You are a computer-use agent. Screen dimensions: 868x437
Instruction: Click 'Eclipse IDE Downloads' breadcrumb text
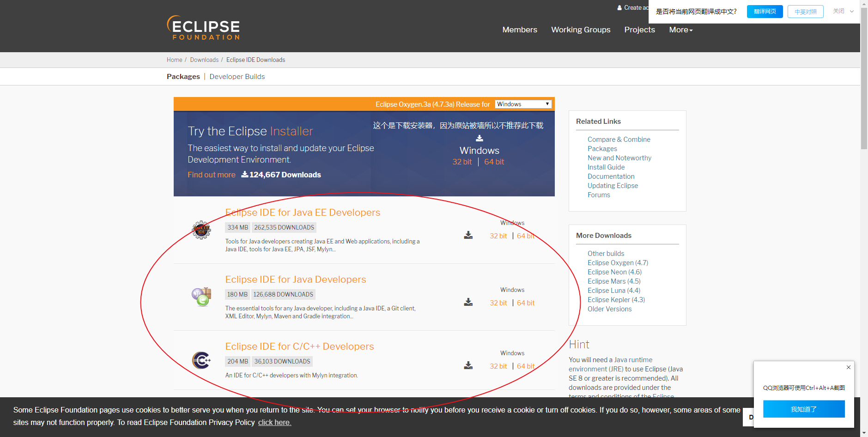click(x=255, y=60)
